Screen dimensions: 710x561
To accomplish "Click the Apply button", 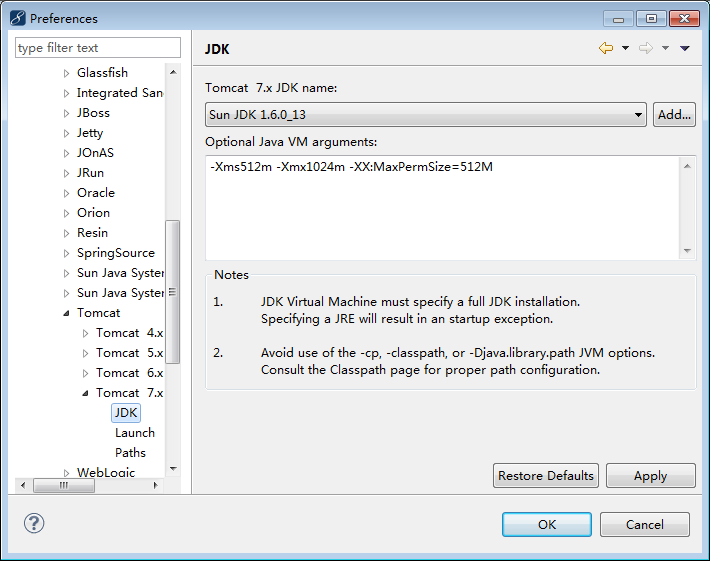I will [651, 475].
